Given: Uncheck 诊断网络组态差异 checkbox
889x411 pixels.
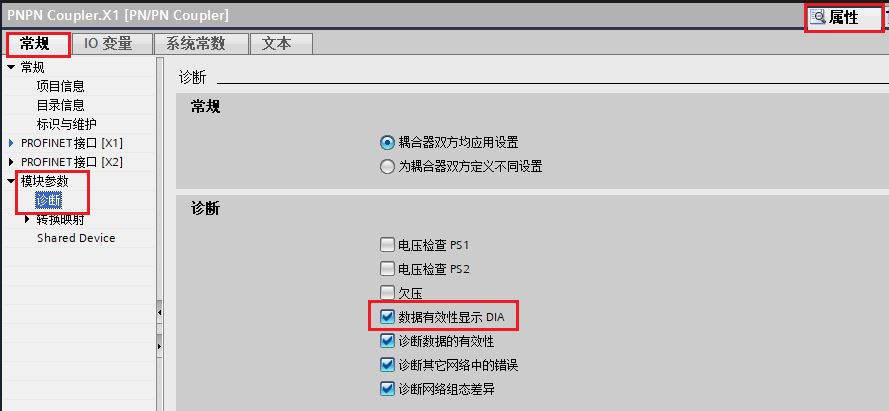Looking at the screenshot, I should [x=387, y=389].
